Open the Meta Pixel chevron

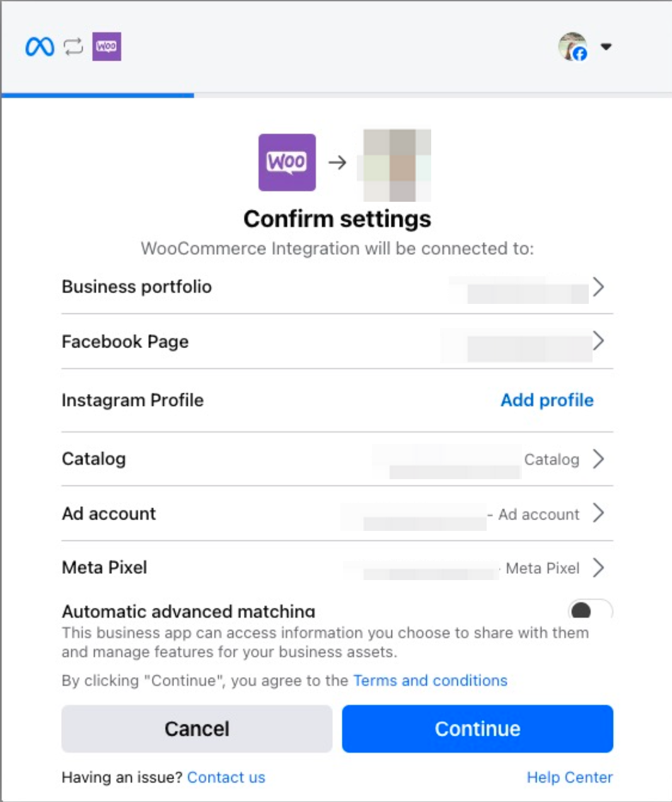pyautogui.click(x=598, y=567)
